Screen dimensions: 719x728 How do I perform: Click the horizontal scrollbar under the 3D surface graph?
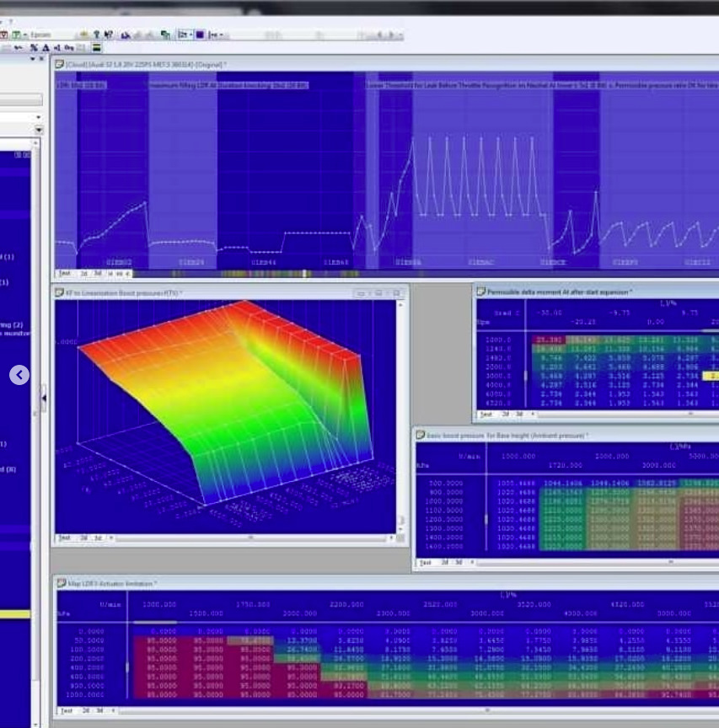click(249, 538)
